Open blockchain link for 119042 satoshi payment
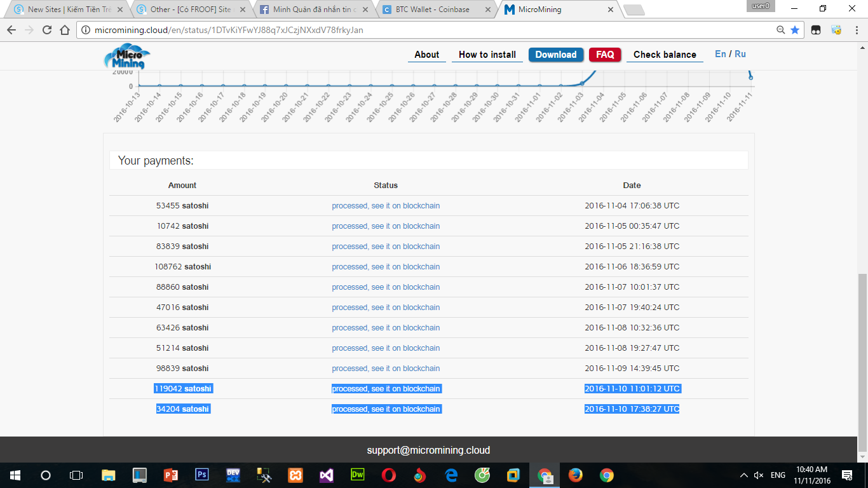Screen dimensions: 868x488 (386, 389)
